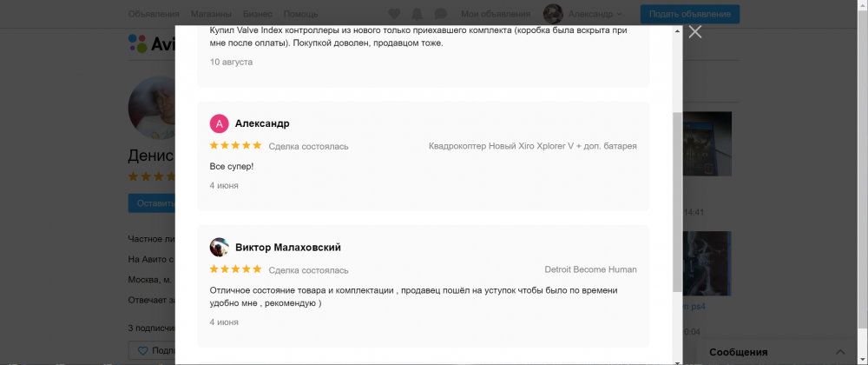868x365 pixels.
Task: Click seller profile photo behind popup
Action: (x=152, y=108)
